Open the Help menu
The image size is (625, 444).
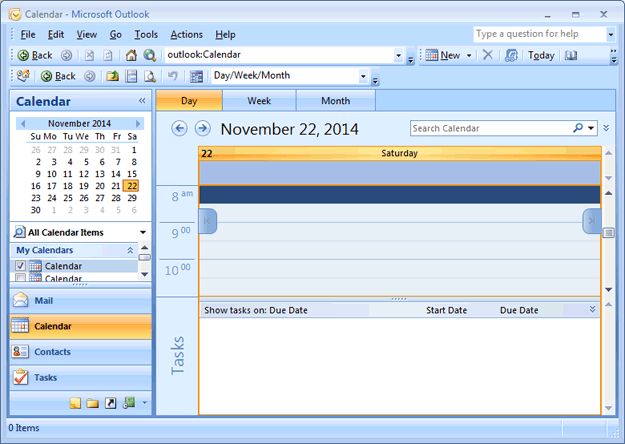click(225, 35)
